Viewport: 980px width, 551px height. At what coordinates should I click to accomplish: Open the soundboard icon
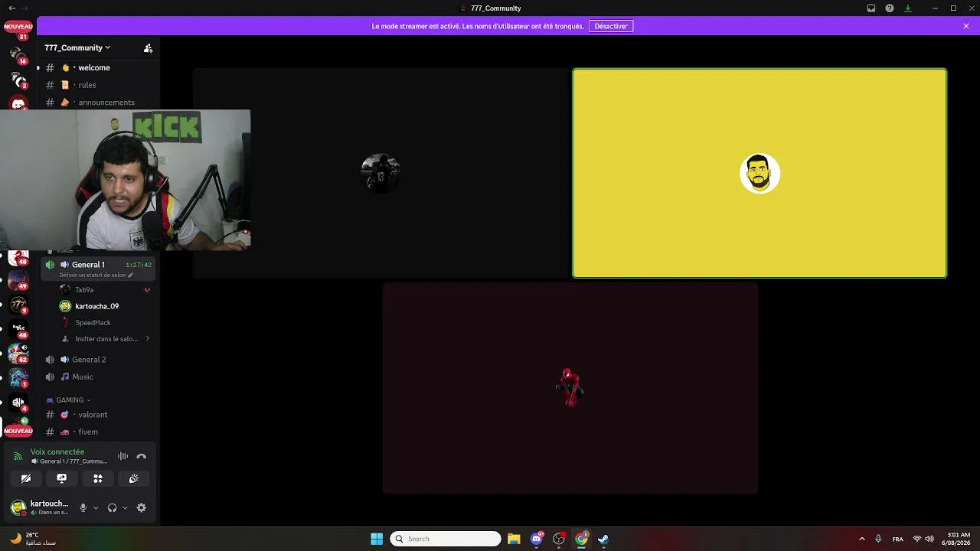134,478
